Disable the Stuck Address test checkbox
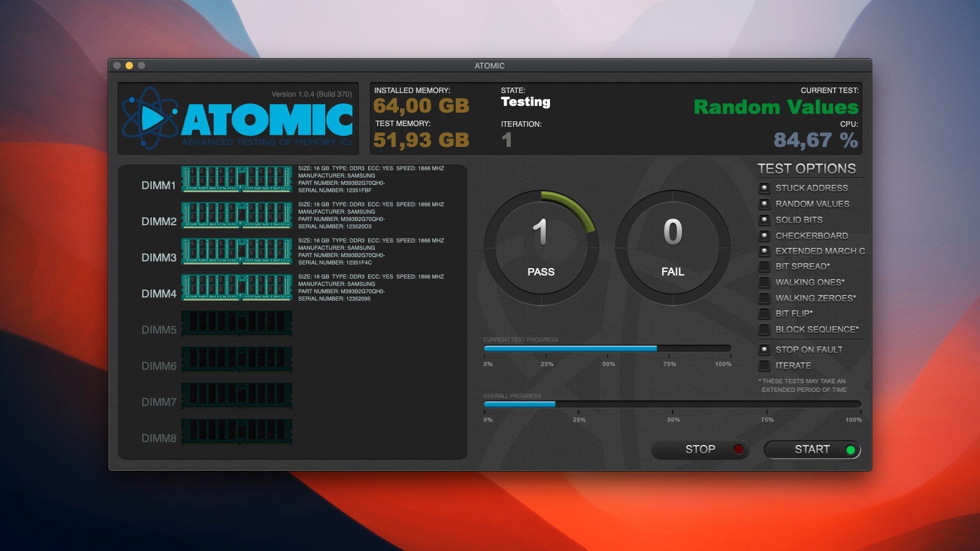Image resolution: width=980 pixels, height=551 pixels. [x=764, y=188]
